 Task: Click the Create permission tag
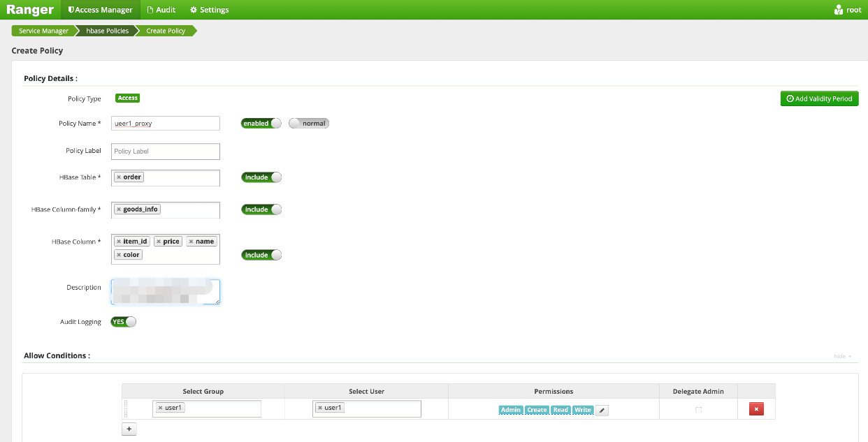click(x=537, y=410)
